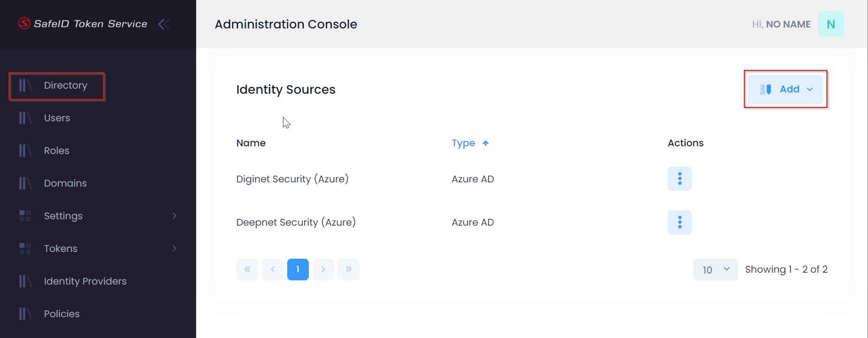Click the Diginet Security (Azure) row name
868x338 pixels.
click(x=292, y=179)
